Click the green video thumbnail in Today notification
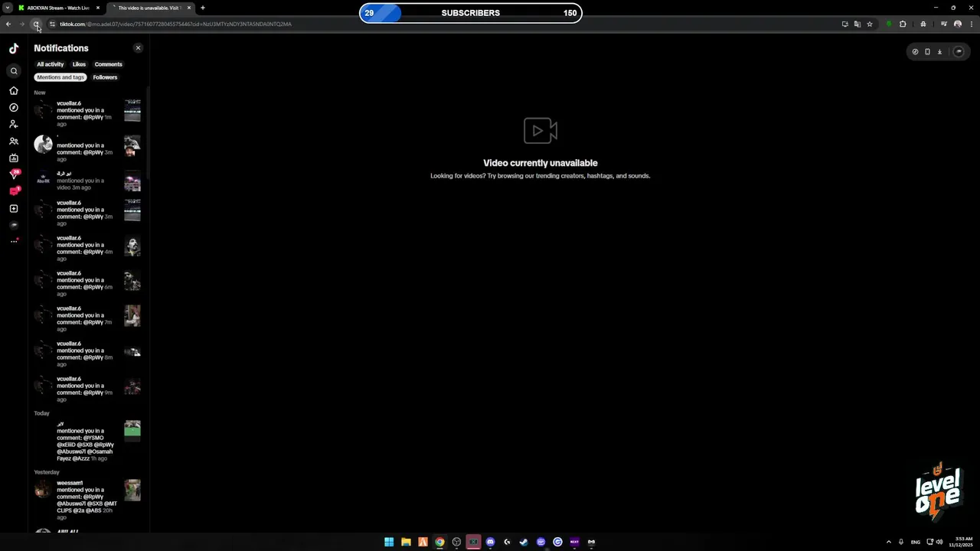 132,429
